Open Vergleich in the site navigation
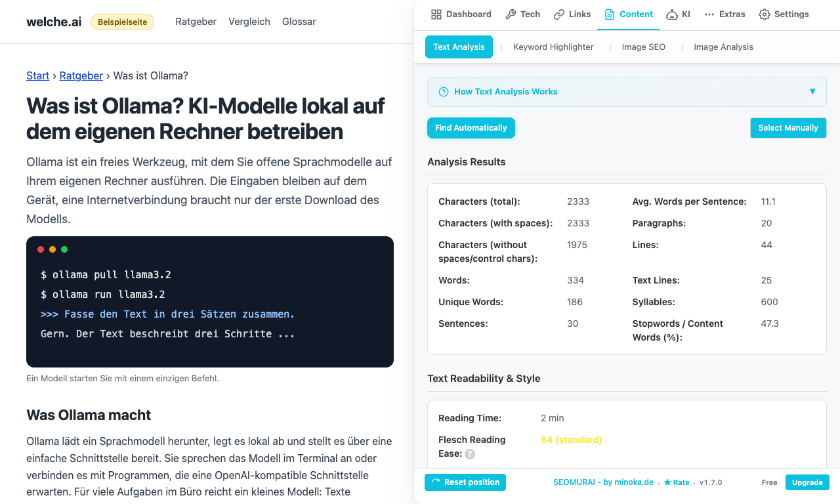Screen dimensions: 840x504 [x=249, y=22]
